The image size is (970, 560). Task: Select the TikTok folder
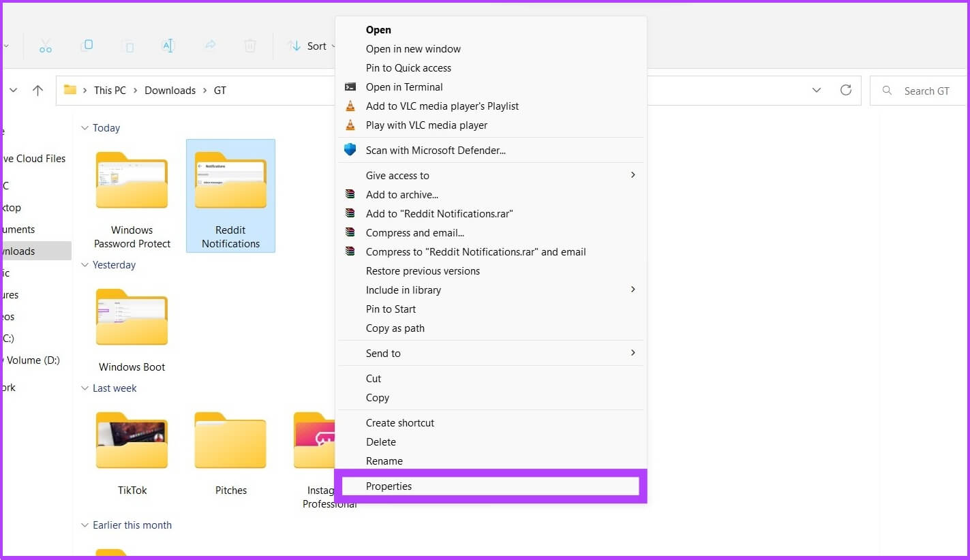point(132,453)
